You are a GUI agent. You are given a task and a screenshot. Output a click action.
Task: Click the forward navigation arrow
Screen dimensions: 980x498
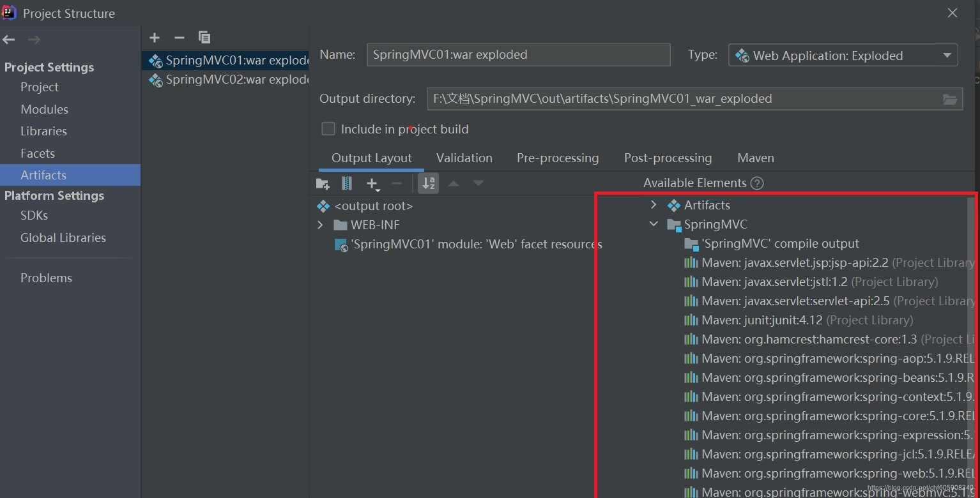[34, 40]
